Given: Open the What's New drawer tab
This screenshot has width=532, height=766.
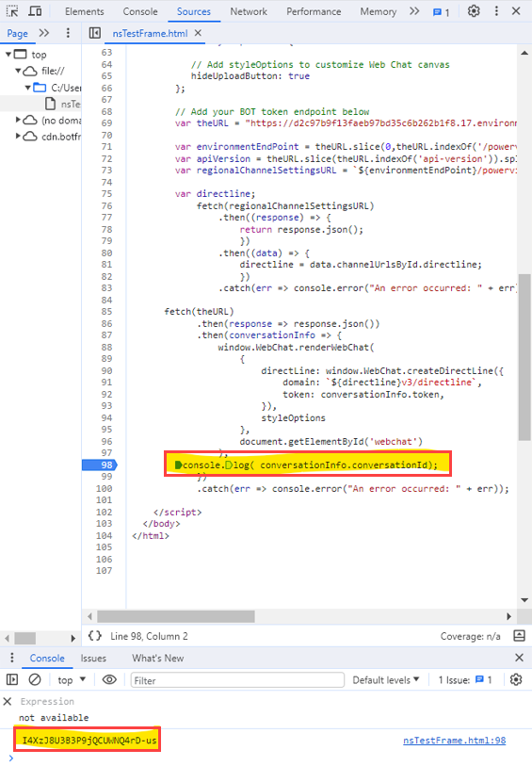Looking at the screenshot, I should [157, 658].
